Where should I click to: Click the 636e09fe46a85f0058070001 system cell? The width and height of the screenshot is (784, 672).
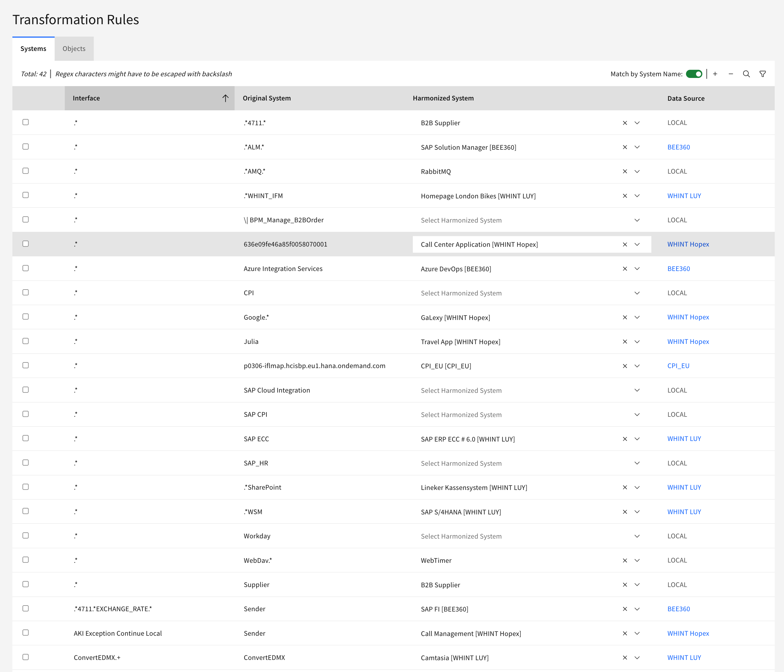(x=285, y=244)
